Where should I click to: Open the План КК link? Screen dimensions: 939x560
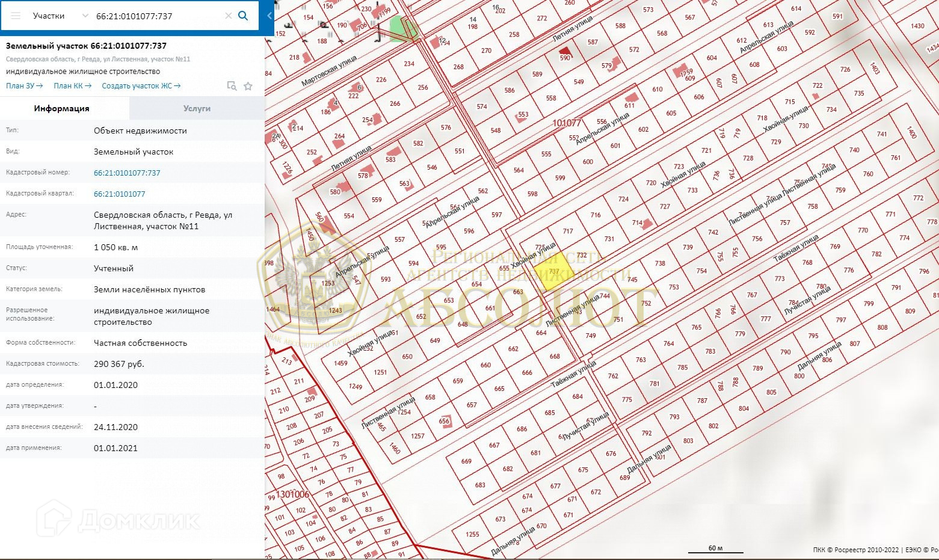73,86
